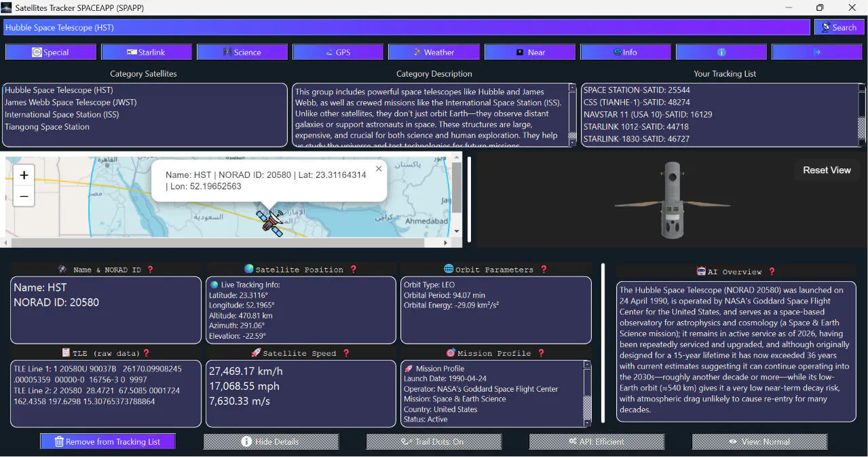Screen dimensions: 868x457
Task: Click help icon beside AI Overview
Action: [x=772, y=271]
